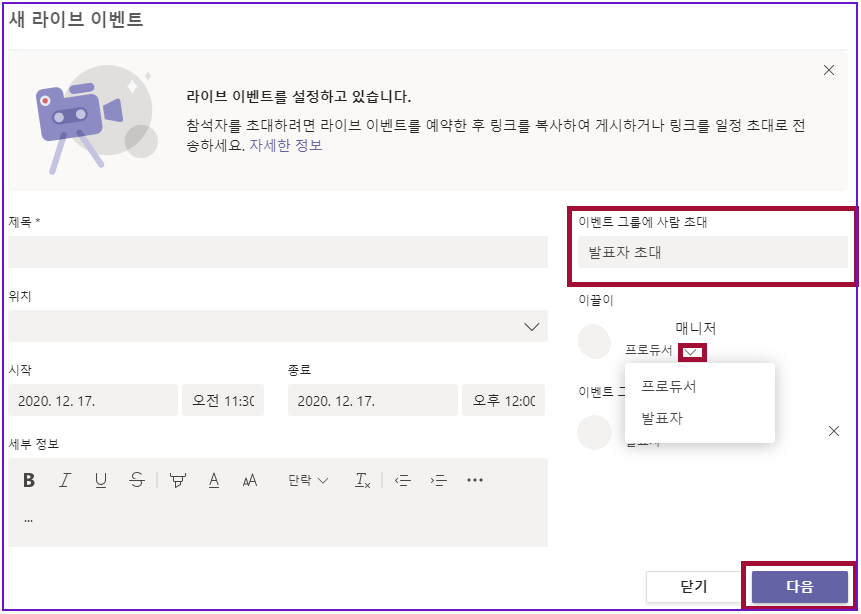Open the 단락 paragraph style dropdown
The image size is (861, 614).
tap(308, 481)
